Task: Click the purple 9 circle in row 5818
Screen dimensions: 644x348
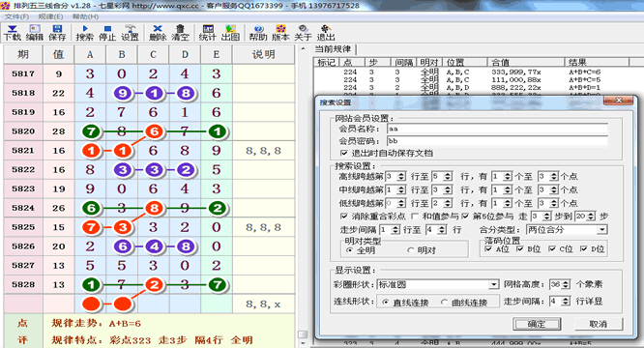Action: pos(123,93)
